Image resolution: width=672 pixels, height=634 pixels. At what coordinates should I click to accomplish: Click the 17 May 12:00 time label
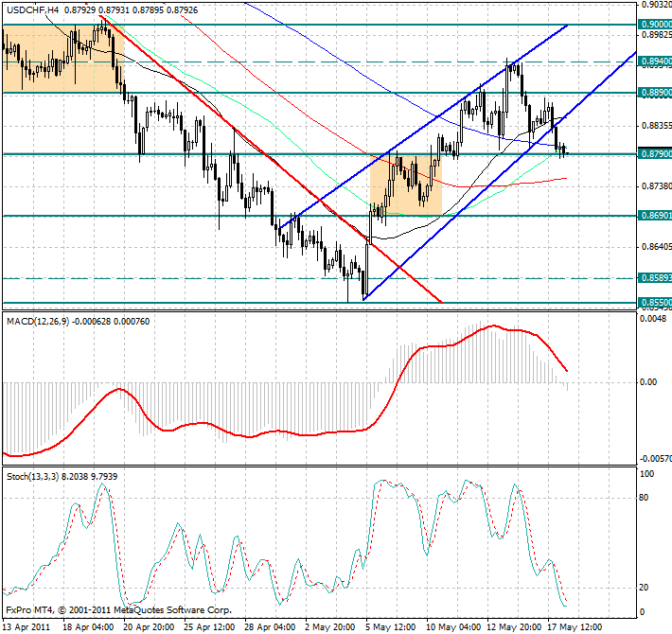[x=575, y=627]
